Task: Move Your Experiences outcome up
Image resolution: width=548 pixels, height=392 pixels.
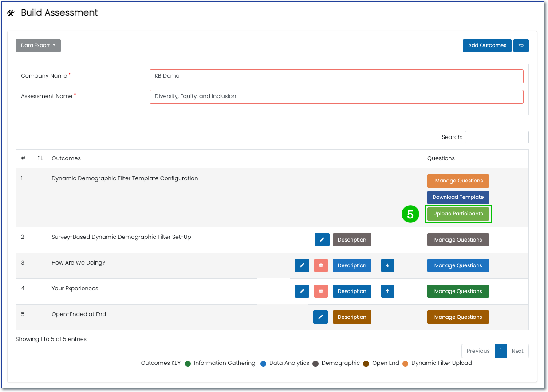Action: coord(387,291)
